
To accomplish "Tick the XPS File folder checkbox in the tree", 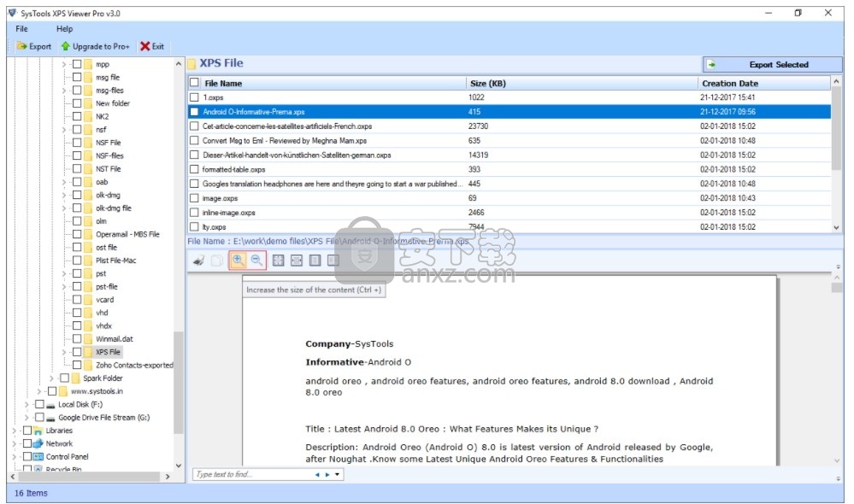I will pyautogui.click(x=77, y=352).
